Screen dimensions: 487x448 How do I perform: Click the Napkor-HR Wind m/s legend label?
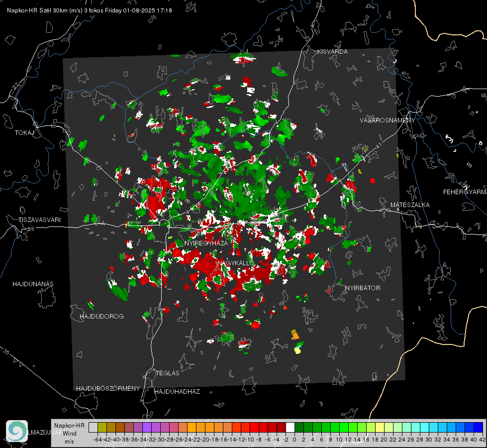(69, 433)
